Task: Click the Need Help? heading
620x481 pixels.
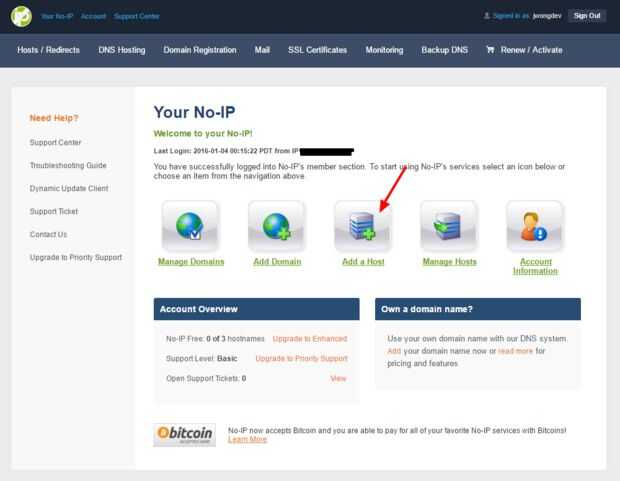Action: [54, 118]
